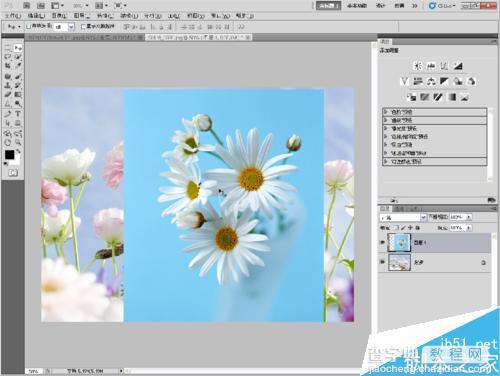Add an Invert adjustment icon
Image resolution: width=500 pixels, height=376 pixels.
point(411,97)
